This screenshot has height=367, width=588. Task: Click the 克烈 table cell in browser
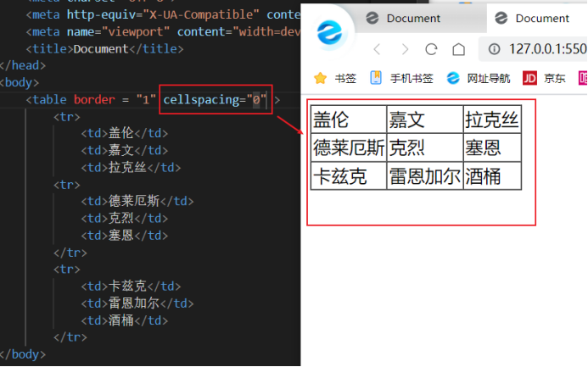coord(425,147)
